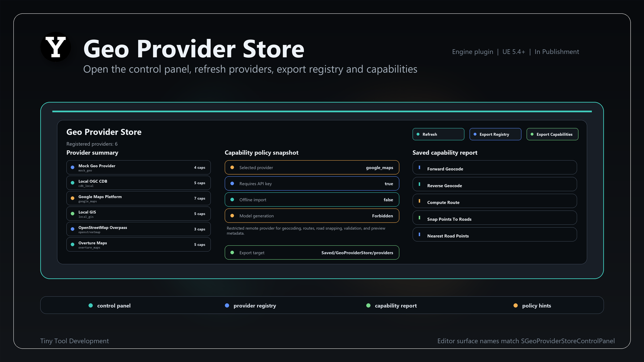Click the 7 caps count
The image size is (644, 362).
coord(200,198)
